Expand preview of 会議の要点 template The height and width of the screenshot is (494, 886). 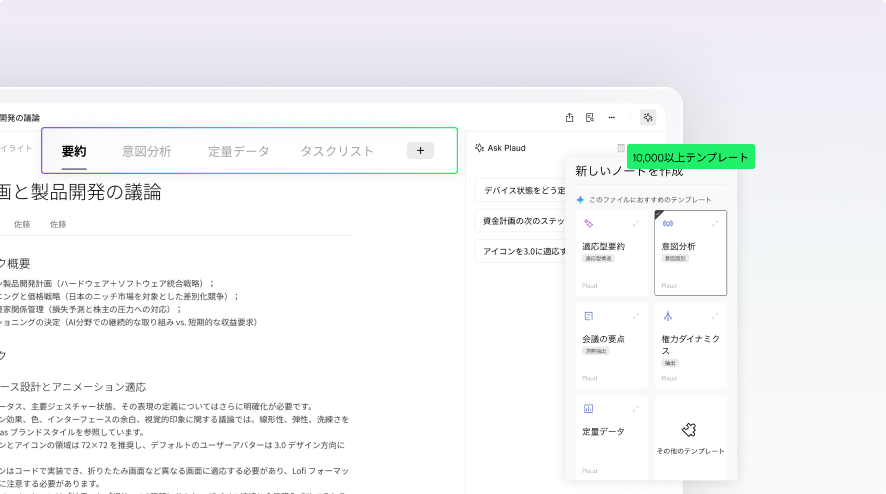(x=635, y=316)
